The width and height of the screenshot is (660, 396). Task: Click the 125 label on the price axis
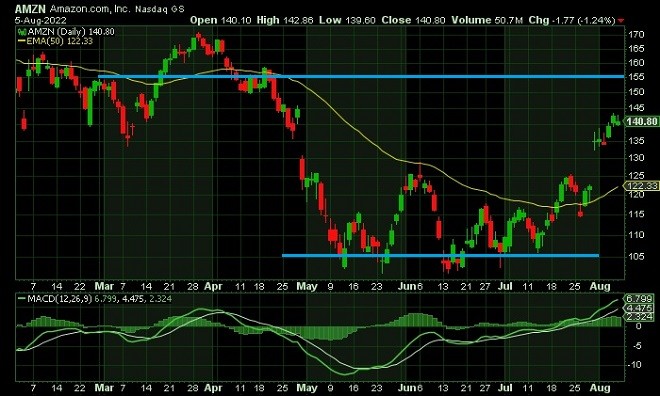pos(636,175)
